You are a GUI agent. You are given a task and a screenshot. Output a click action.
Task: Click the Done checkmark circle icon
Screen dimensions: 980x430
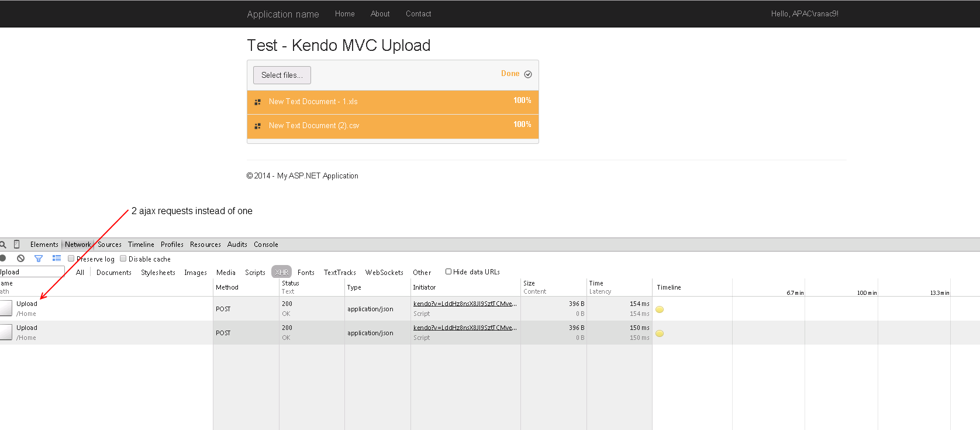[x=528, y=74]
